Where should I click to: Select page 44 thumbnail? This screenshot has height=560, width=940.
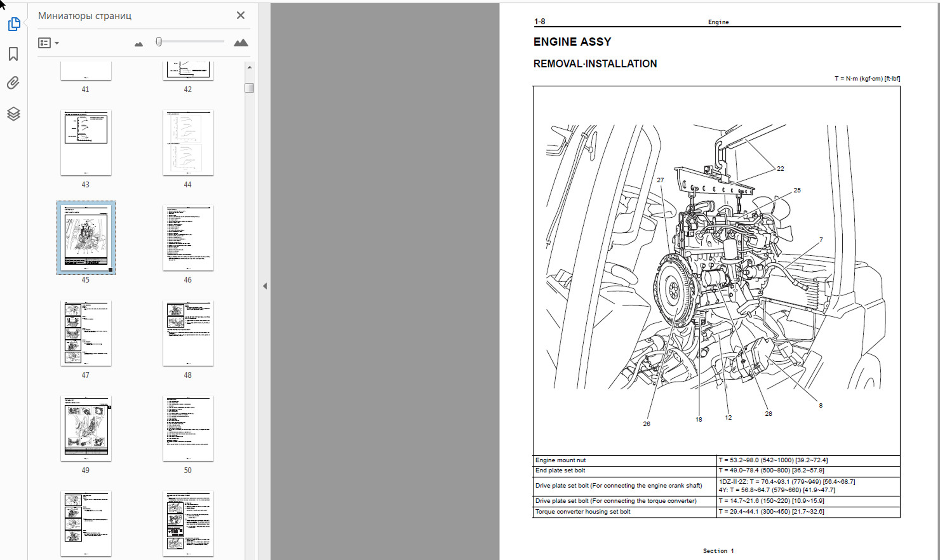(188, 143)
